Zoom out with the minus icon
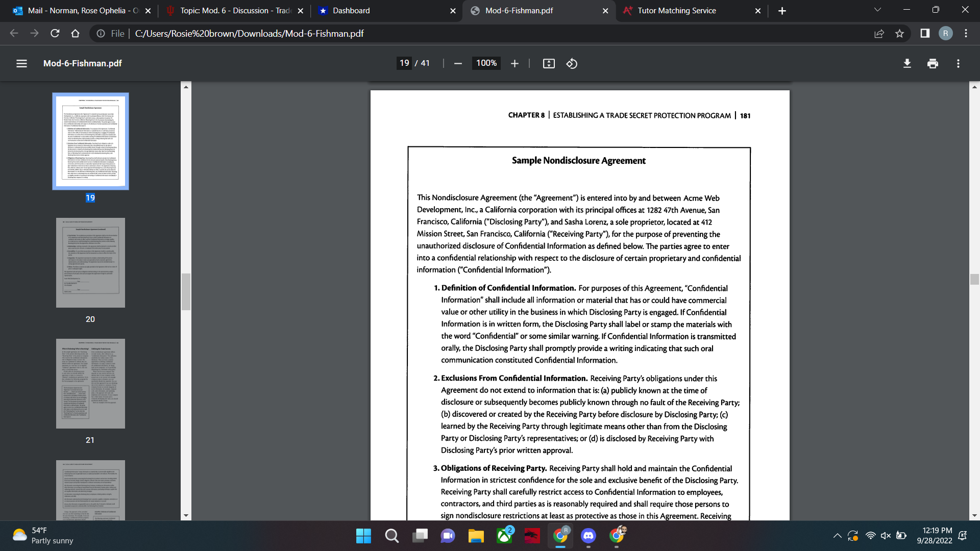The height and width of the screenshot is (551, 980). point(458,63)
